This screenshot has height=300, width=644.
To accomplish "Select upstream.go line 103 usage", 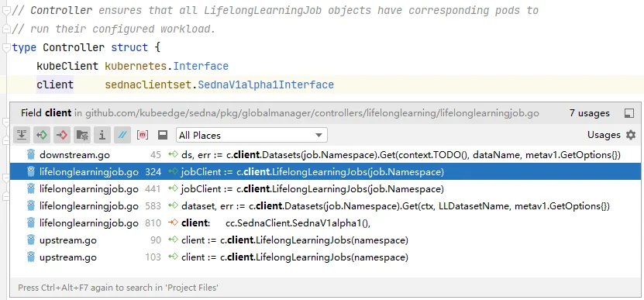I will pyautogui.click(x=325, y=257).
